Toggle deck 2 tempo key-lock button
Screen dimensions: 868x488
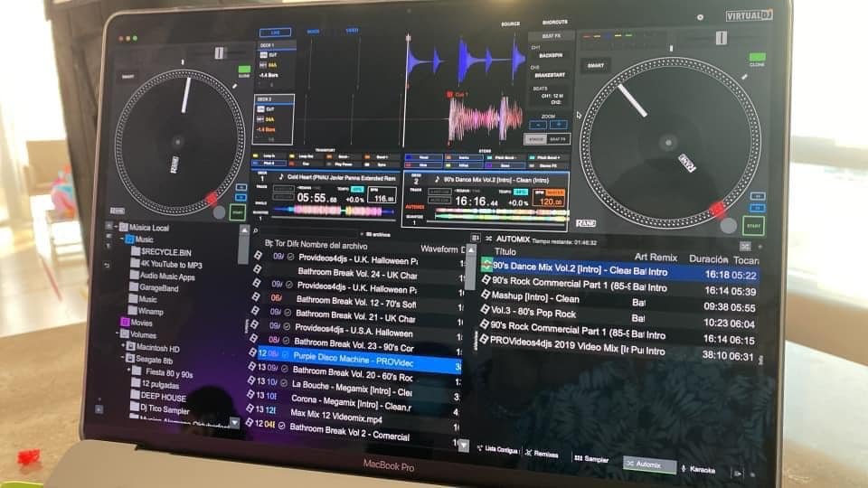pos(521,192)
